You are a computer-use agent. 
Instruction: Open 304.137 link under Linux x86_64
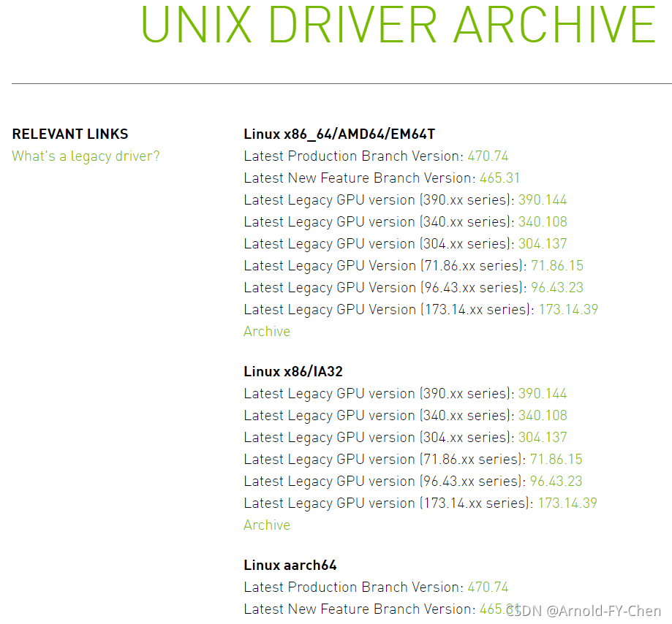tap(542, 243)
